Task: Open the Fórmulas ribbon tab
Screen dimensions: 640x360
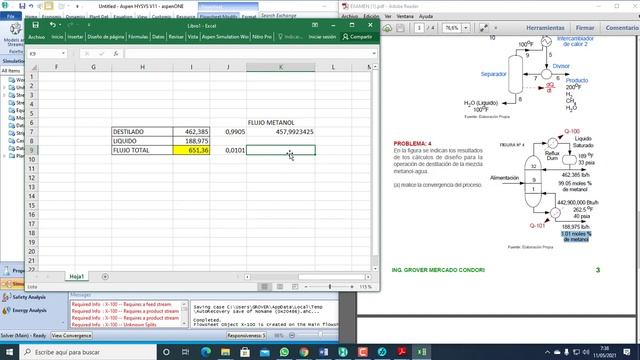Action: 138,37
